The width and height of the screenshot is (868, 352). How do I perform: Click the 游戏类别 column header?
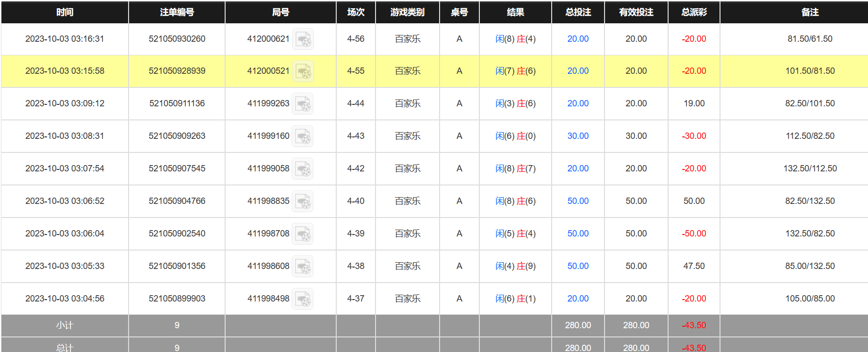pyautogui.click(x=408, y=12)
